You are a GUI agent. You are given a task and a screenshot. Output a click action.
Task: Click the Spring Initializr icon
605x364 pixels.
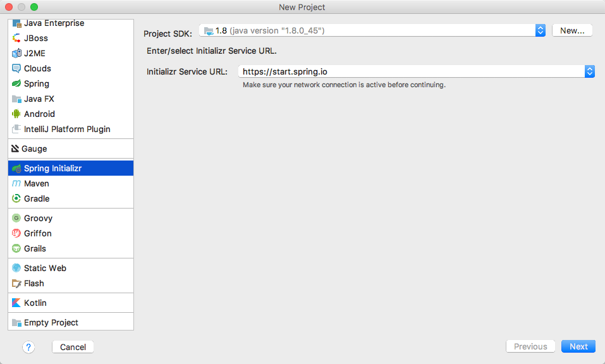16,169
